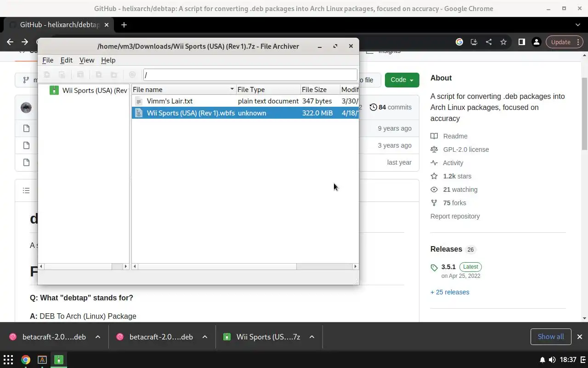Open the green Code dropdown on GitHub
This screenshot has height=368, width=588.
point(402,80)
